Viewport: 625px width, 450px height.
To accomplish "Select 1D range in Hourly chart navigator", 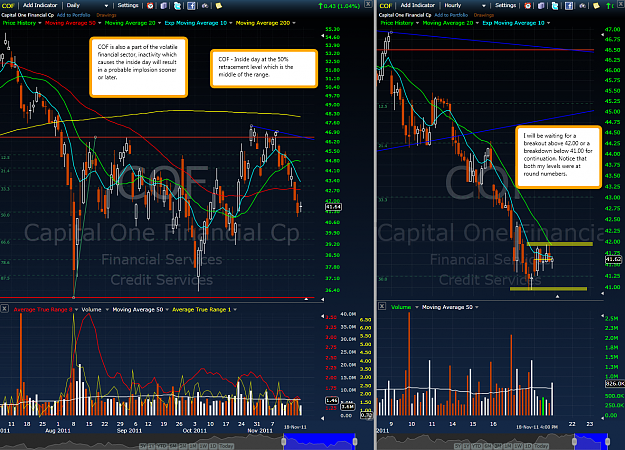I will click(528, 446).
